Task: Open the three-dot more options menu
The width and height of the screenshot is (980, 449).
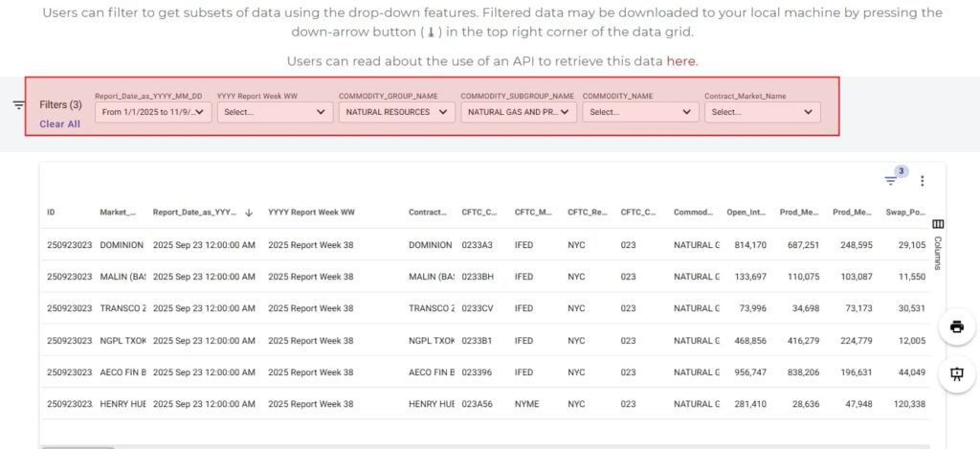Action: click(x=923, y=181)
